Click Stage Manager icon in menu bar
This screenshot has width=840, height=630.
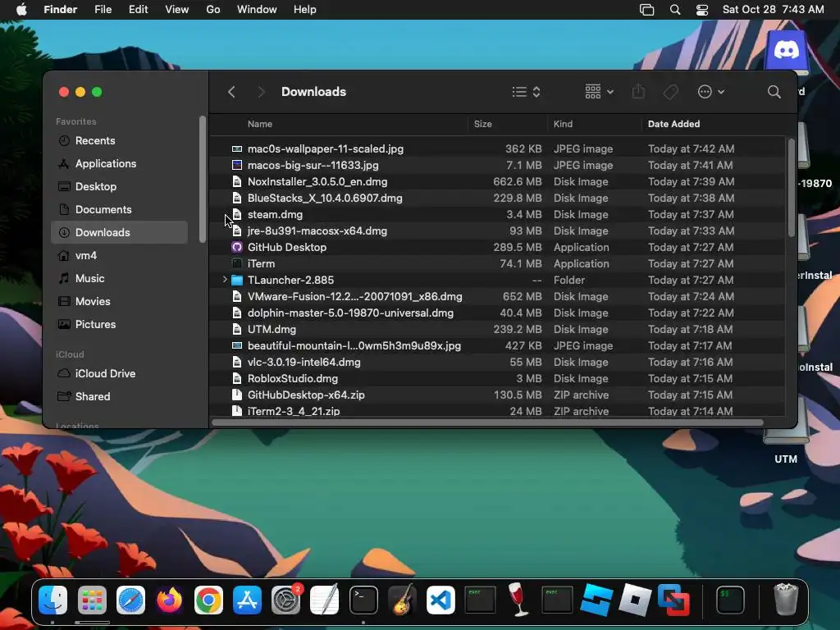tap(646, 10)
